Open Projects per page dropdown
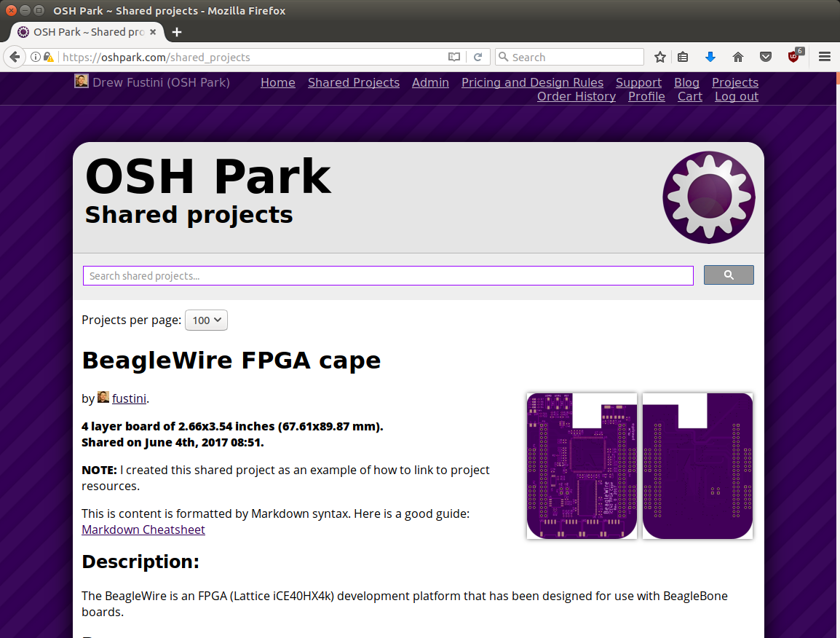This screenshot has width=840, height=638. pos(206,320)
